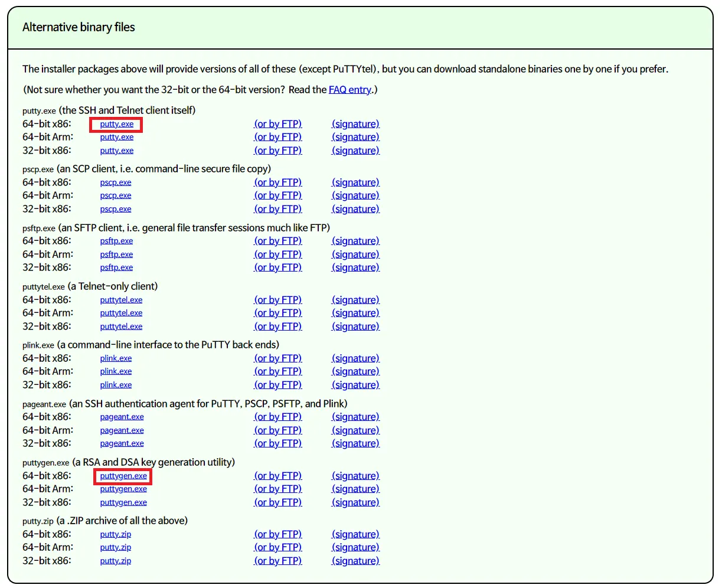This screenshot has height=588, width=722.
Task: Download 32-bit x86 putty.zip
Action: click(116, 561)
